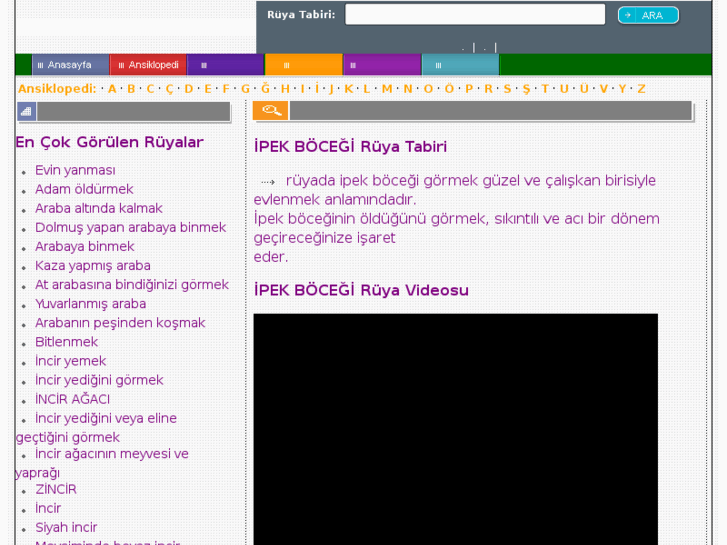Select letter Ü in the Ansiklopedi index
The width and height of the screenshot is (727, 545).
584,88
